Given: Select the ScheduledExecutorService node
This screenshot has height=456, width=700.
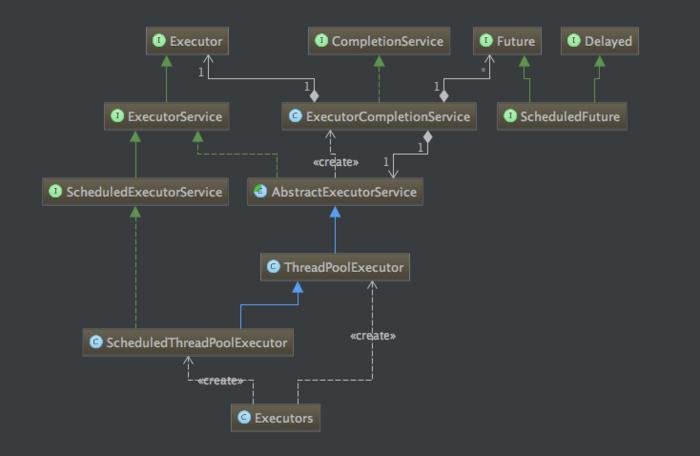Looking at the screenshot, I should click(x=135, y=192).
